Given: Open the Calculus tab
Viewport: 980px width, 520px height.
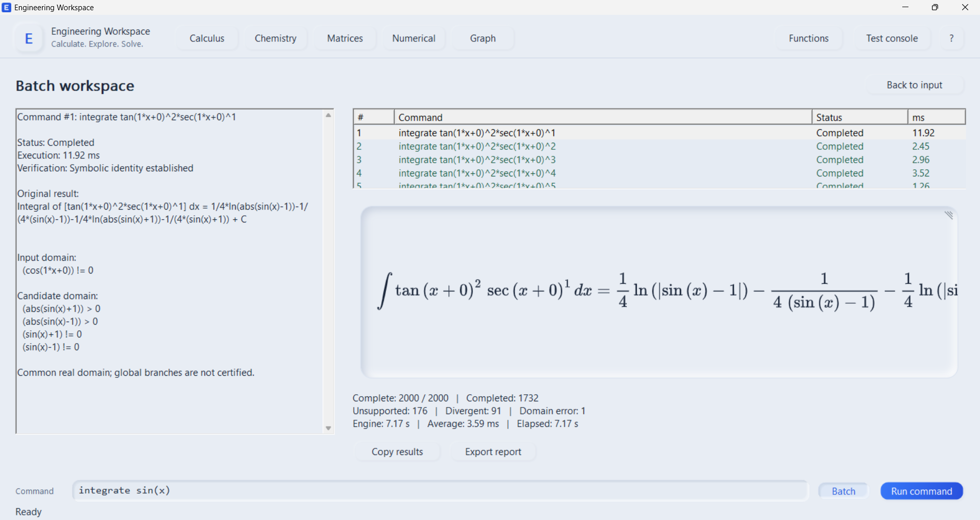Looking at the screenshot, I should click(x=207, y=38).
